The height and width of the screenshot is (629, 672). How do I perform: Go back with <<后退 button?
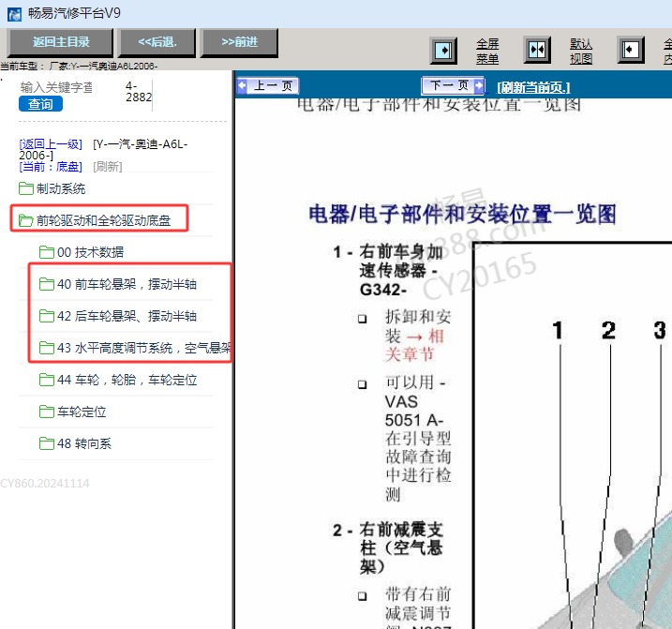coord(157,42)
